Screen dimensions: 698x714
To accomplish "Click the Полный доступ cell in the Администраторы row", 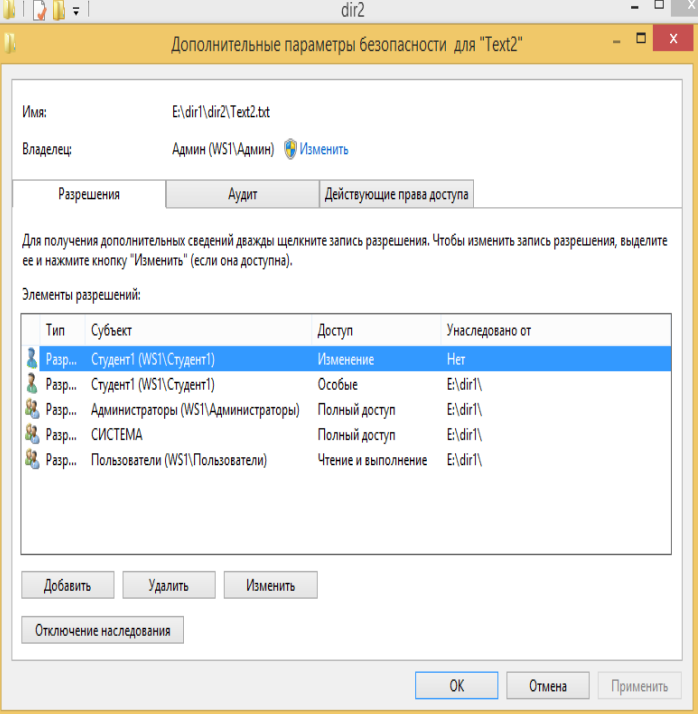I will tap(356, 410).
